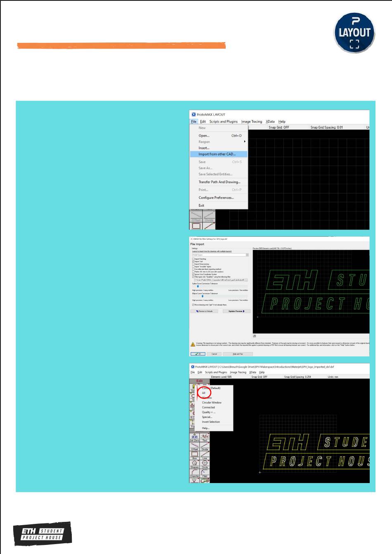The image size is (392, 554).
Task: Expand the Reopen submenu in the File menu
Action: coord(219,142)
